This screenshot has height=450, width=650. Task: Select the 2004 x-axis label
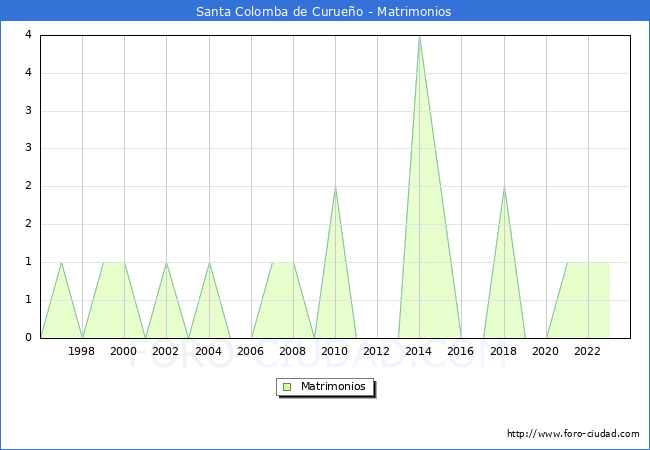coord(209,351)
